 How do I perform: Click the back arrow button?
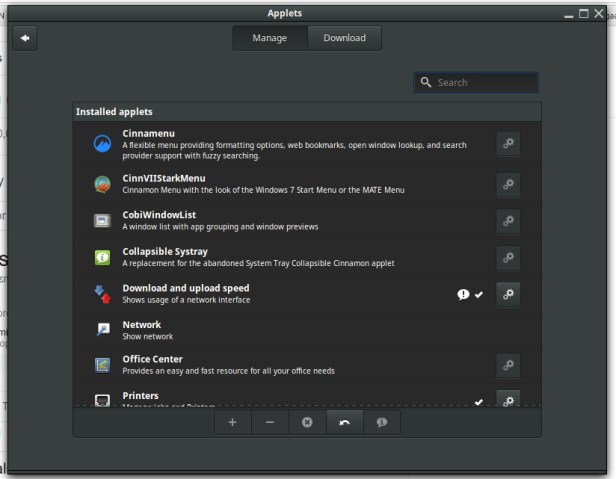tap(25, 38)
